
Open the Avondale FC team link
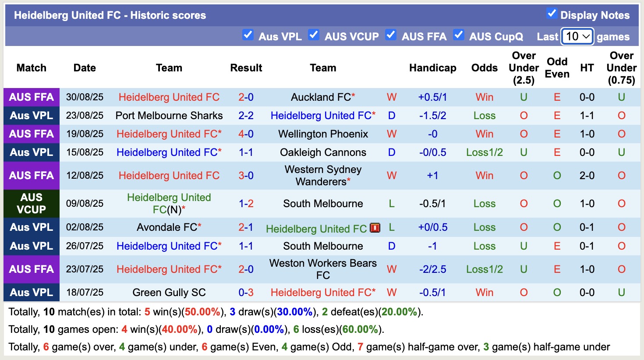click(166, 227)
